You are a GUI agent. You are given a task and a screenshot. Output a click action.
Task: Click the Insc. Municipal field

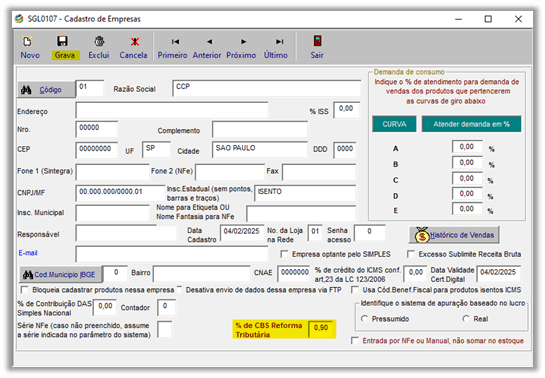[x=113, y=213]
